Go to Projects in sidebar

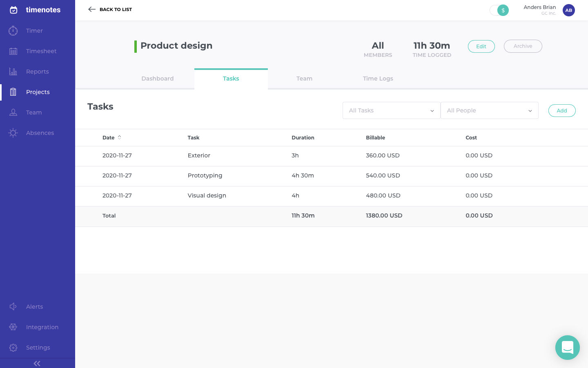pos(38,92)
